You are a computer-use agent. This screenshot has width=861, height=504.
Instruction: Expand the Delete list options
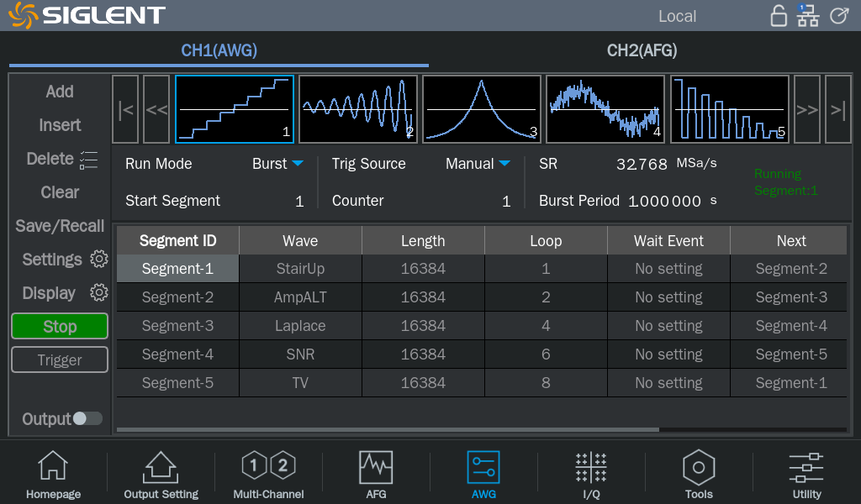pos(88,160)
